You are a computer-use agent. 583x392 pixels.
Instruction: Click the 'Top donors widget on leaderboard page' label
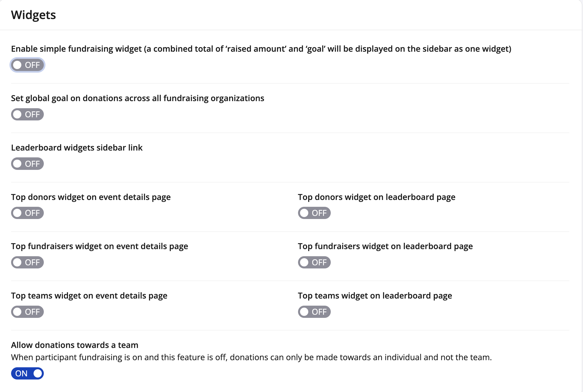(376, 197)
